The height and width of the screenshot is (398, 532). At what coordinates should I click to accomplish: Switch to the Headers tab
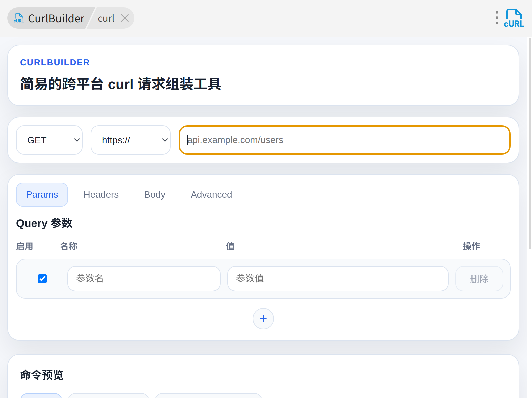101,195
